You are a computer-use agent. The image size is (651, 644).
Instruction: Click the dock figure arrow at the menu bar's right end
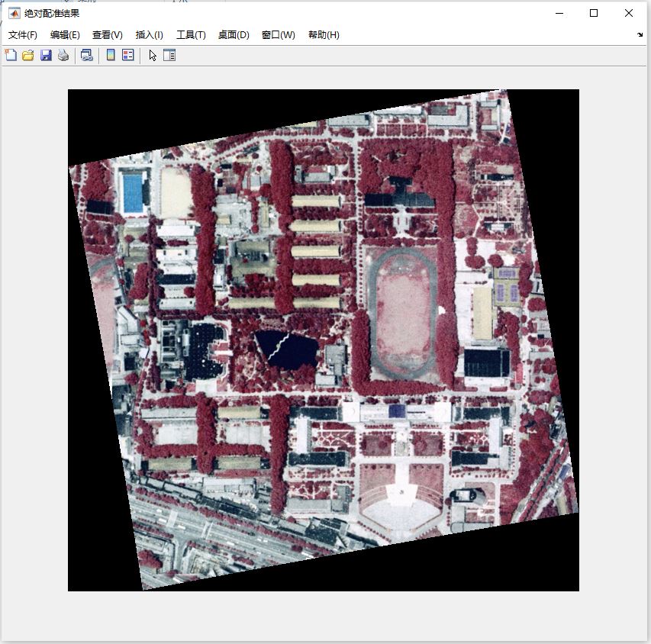(640, 35)
